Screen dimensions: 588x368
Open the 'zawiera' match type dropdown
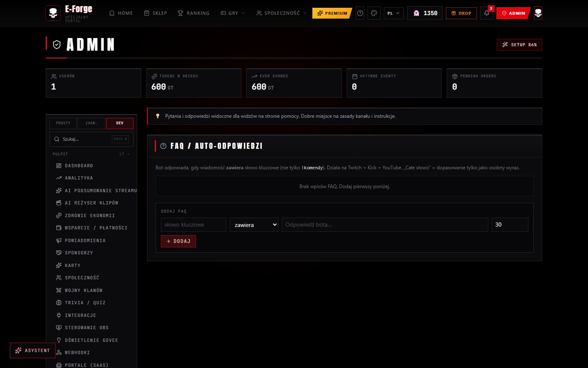point(254,225)
